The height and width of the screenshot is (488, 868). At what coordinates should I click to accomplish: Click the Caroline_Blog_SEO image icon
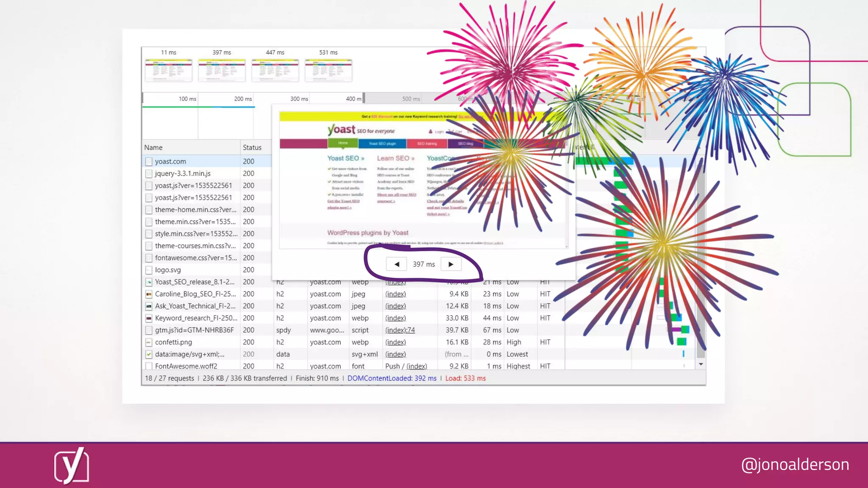tap(149, 294)
